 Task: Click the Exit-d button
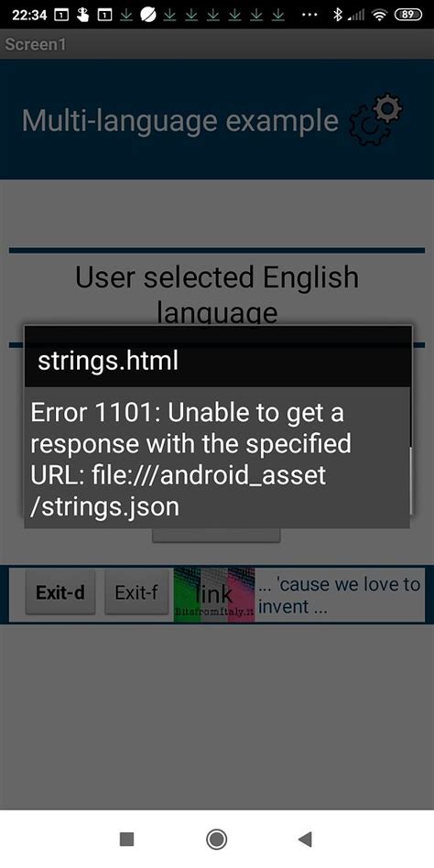tap(60, 592)
